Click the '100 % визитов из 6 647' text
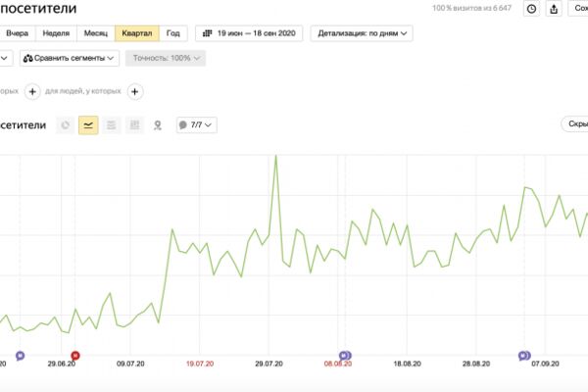 click(x=471, y=8)
